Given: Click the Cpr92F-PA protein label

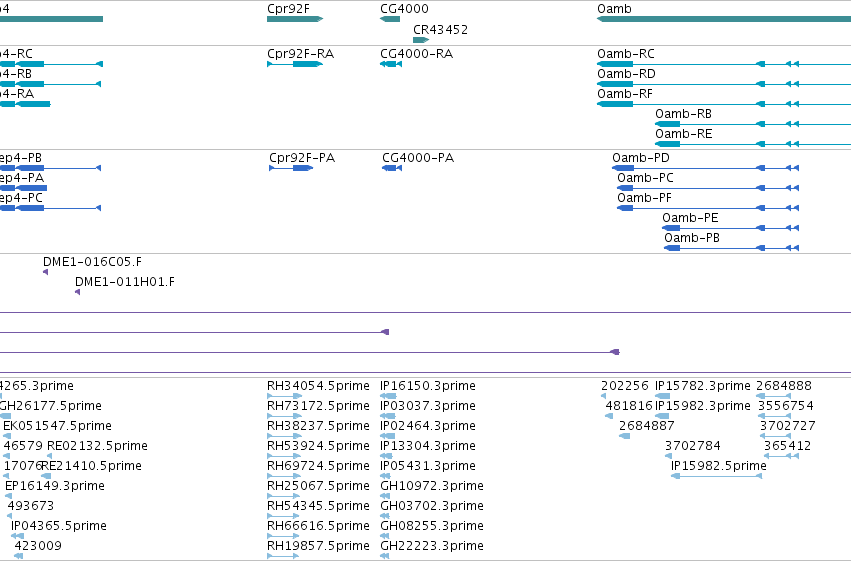Looking at the screenshot, I should (302, 158).
